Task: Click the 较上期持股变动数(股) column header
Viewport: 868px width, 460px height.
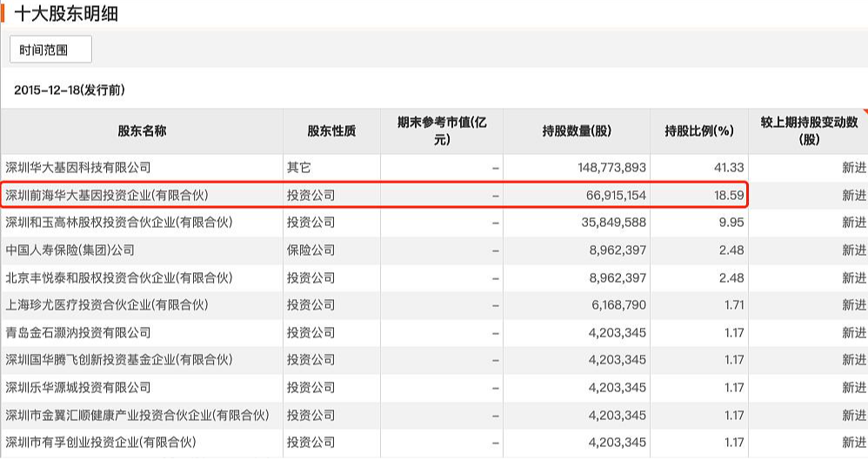Action: [x=809, y=130]
